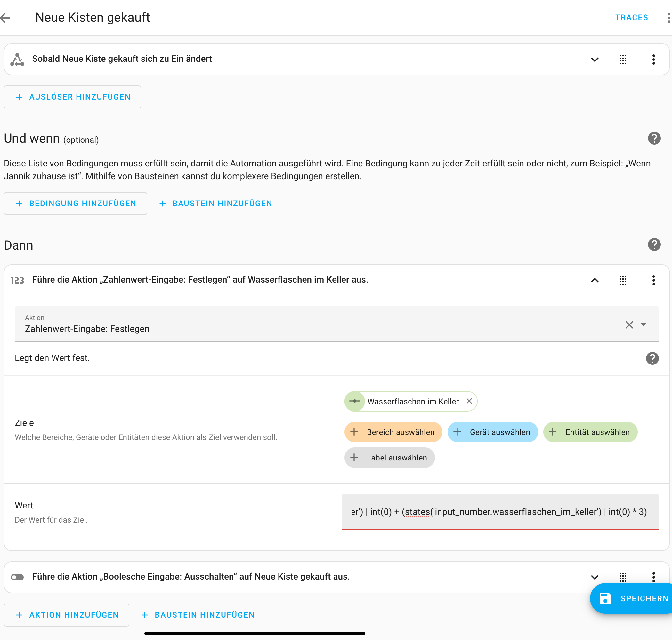Screen dimensions: 672x640
Task: Click Auslöser hinzufügen button
Action: click(72, 97)
